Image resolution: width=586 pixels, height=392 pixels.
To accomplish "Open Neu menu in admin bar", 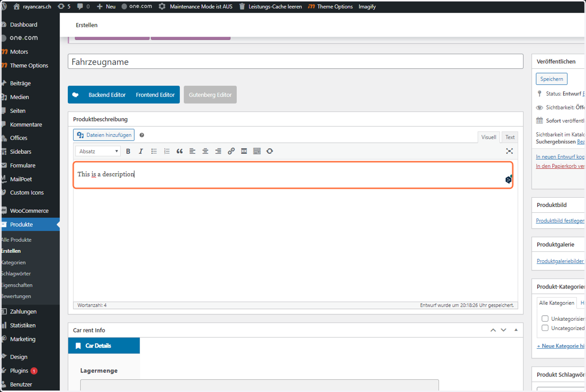I will [x=106, y=6].
